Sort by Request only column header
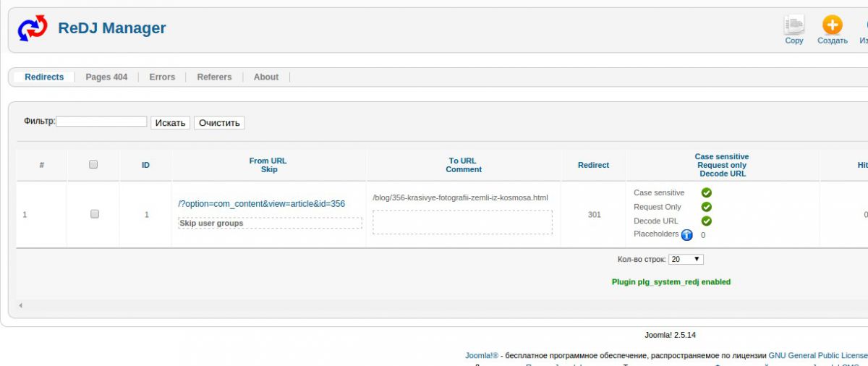Screen dimensions: 868x366 (x=722, y=165)
